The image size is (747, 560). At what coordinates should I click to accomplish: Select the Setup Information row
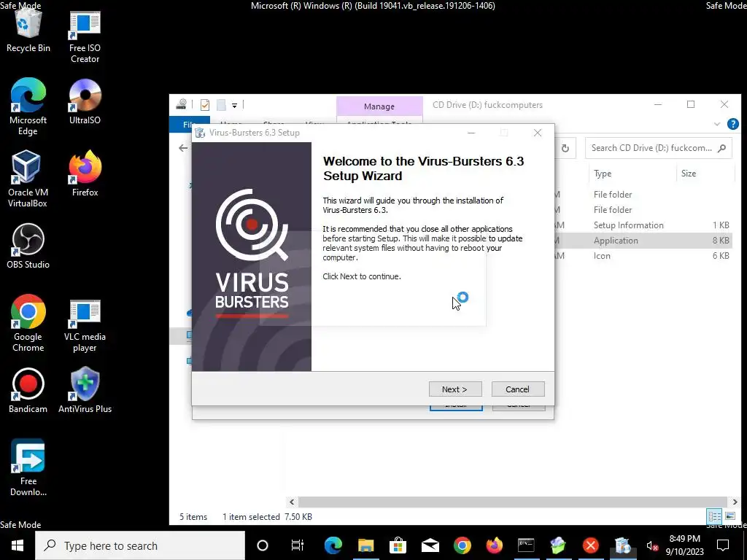(x=643, y=225)
